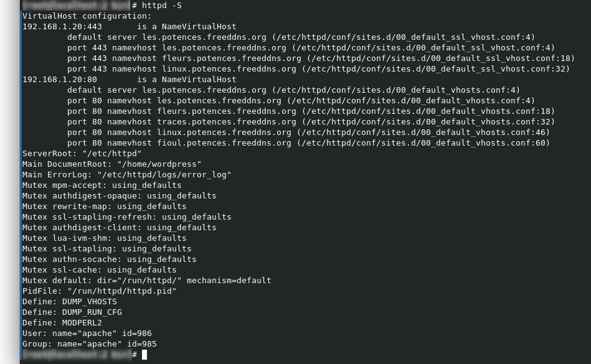Click the ServerRoot "/etc/httpd" line
This screenshot has width=591, height=364.
coord(82,154)
